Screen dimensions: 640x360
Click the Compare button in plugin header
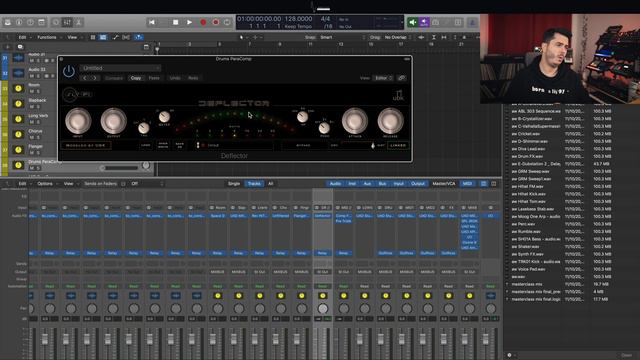click(x=114, y=78)
